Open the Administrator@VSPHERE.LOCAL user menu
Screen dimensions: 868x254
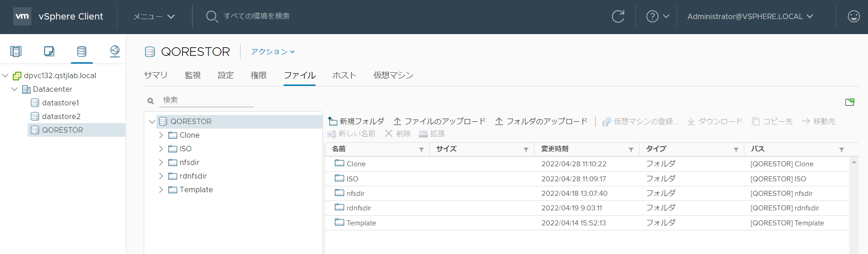pos(750,16)
